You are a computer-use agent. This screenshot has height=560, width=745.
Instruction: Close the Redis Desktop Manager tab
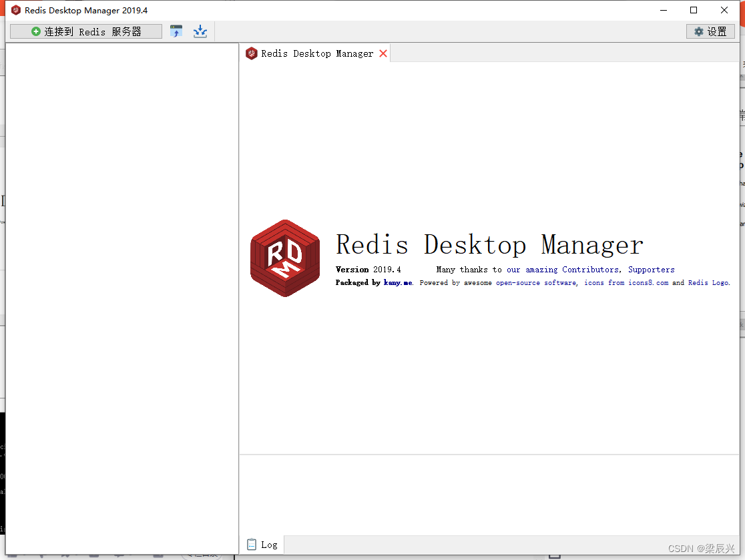(383, 53)
